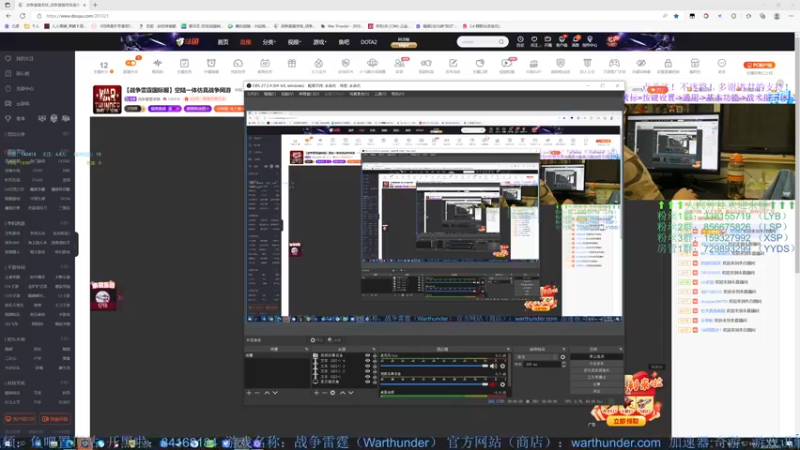The image size is (800, 450).
Task: Click the UFO icon in streamer toolbar
Action: click(x=372, y=63)
